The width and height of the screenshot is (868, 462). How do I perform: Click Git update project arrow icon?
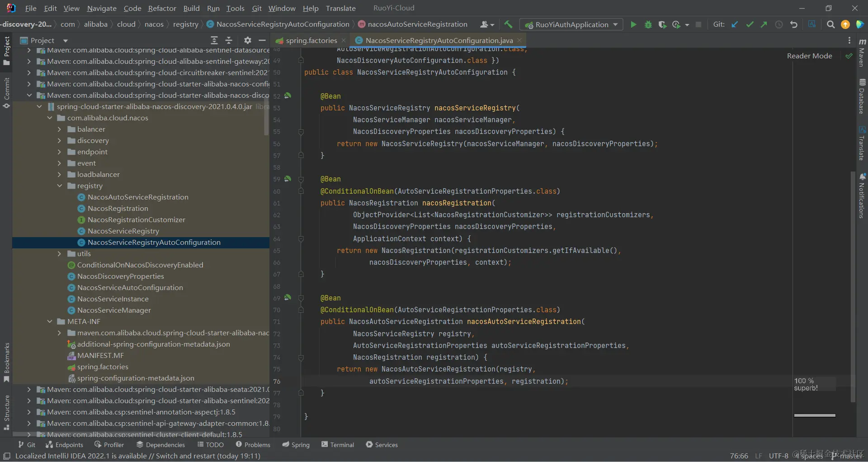pos(735,24)
